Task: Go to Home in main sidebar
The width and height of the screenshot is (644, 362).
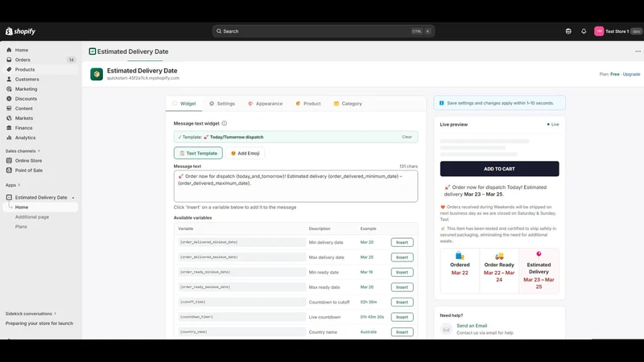Action: 22,50
